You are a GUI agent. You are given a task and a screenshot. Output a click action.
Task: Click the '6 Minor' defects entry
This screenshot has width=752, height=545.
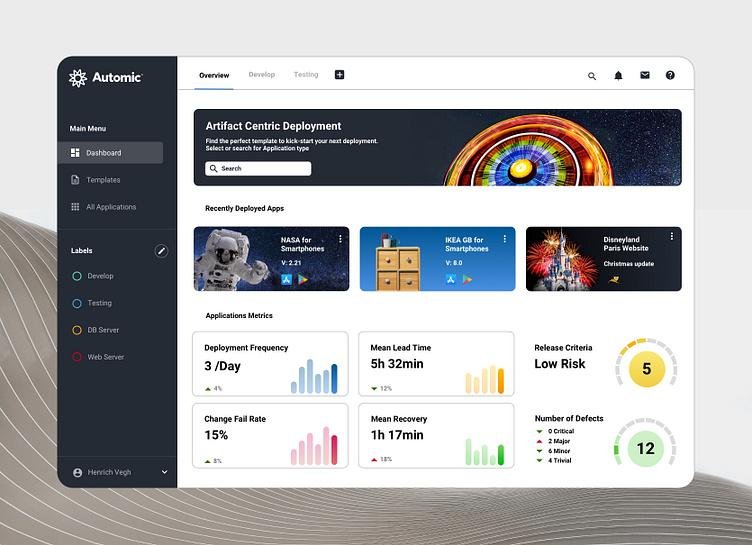(x=553, y=451)
